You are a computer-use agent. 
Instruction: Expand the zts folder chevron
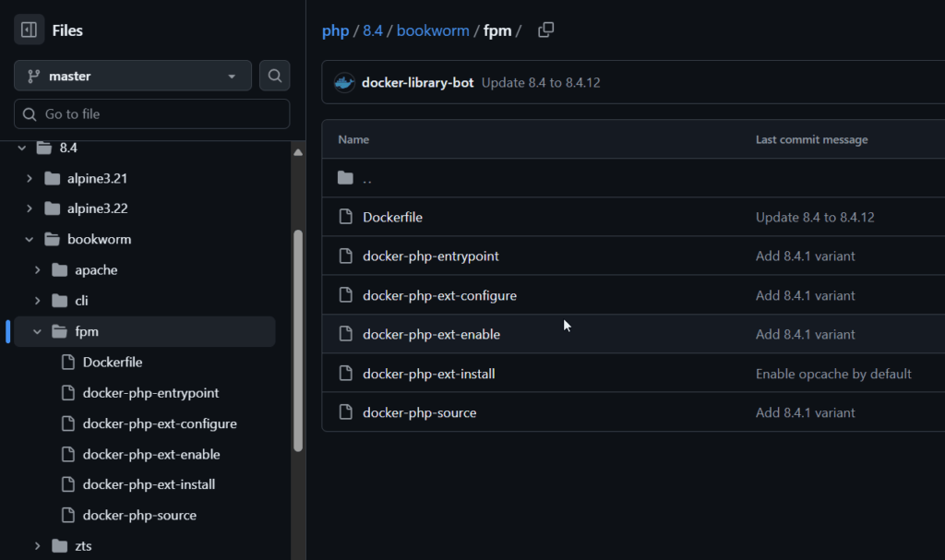point(38,545)
